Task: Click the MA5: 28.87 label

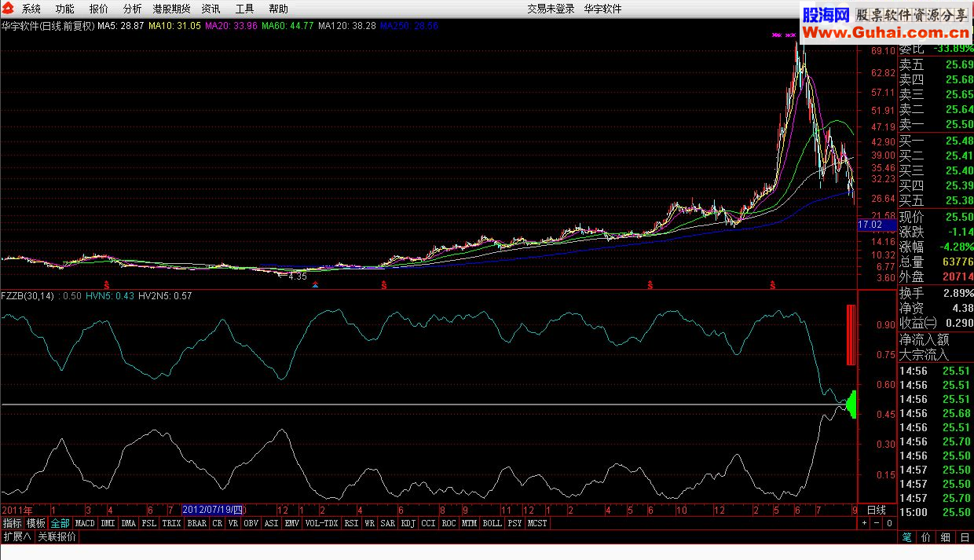Action: point(120,26)
